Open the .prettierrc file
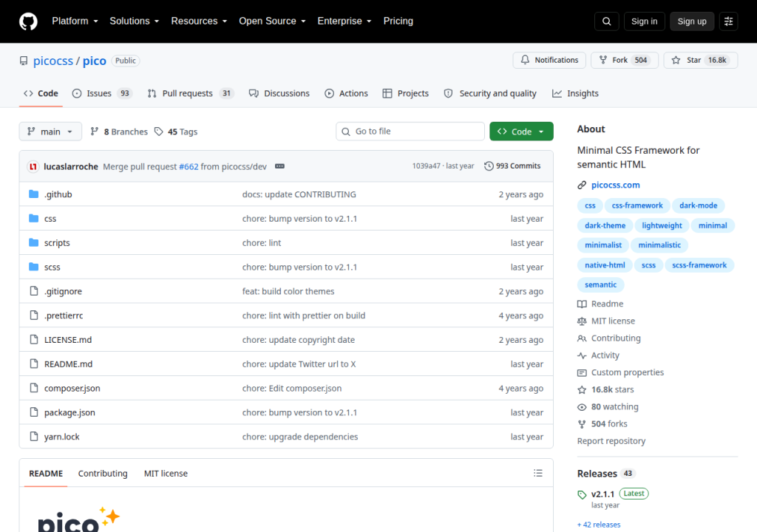The height and width of the screenshot is (532, 757). (64, 316)
